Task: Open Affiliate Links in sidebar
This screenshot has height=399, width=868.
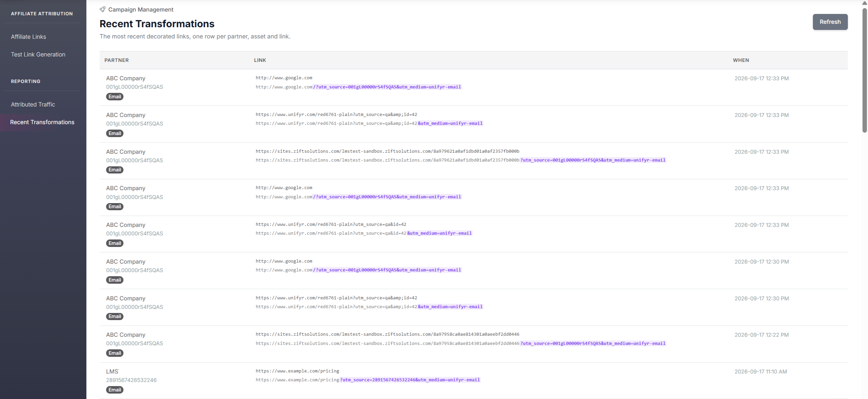Action: [29, 37]
